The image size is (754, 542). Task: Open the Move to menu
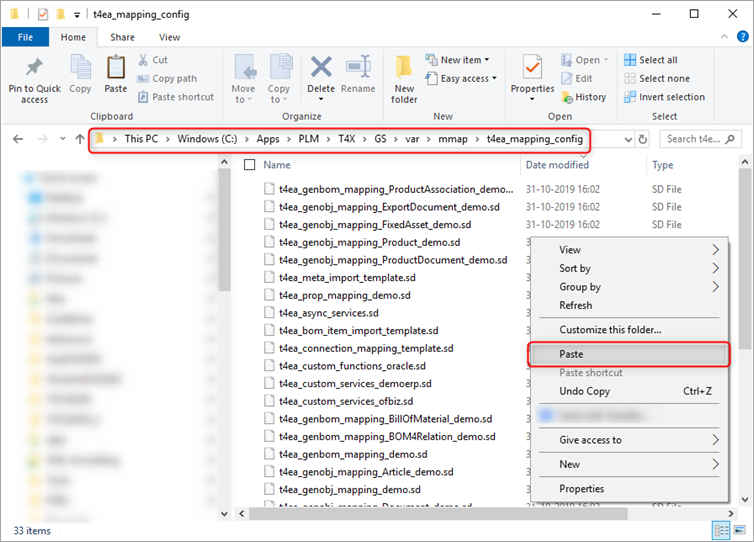(243, 78)
